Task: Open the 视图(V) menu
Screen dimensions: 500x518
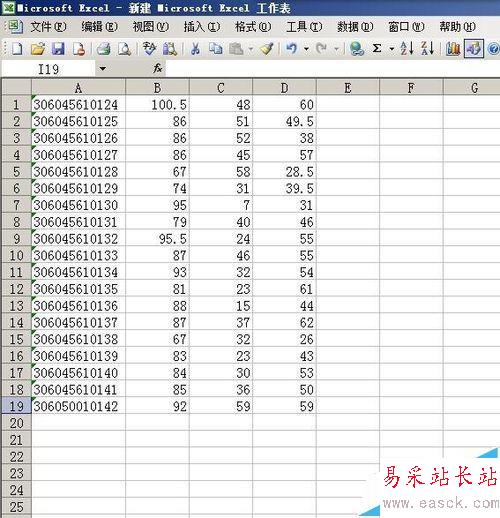Action: (151, 27)
